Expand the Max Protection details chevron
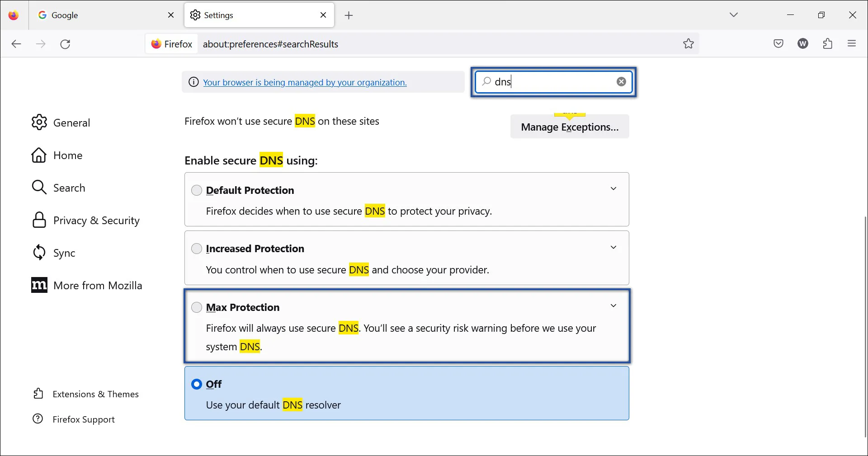Image resolution: width=868 pixels, height=456 pixels. coord(613,306)
